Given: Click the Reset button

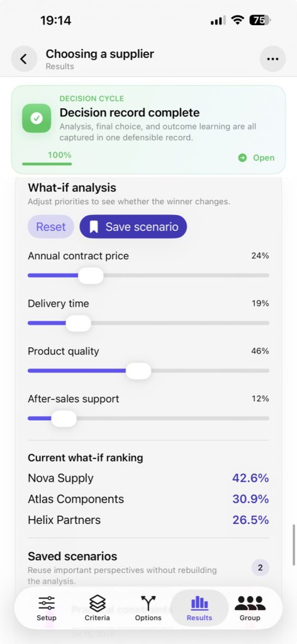Looking at the screenshot, I should click(51, 226).
